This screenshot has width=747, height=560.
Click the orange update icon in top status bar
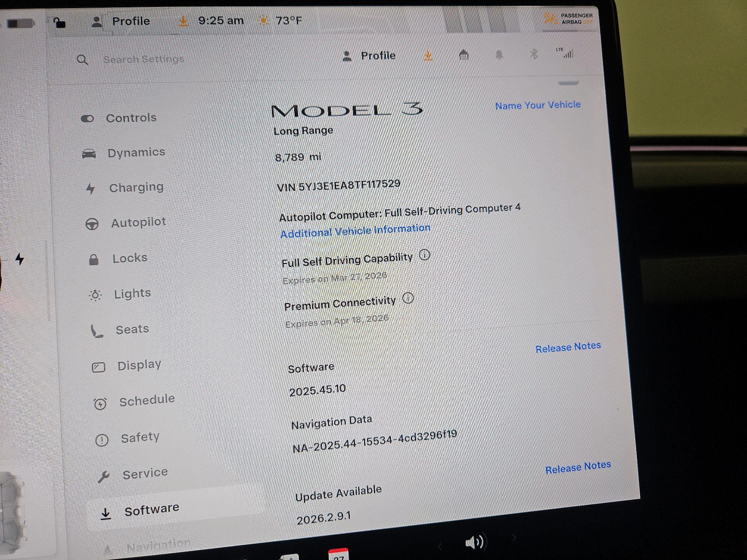coord(183,21)
